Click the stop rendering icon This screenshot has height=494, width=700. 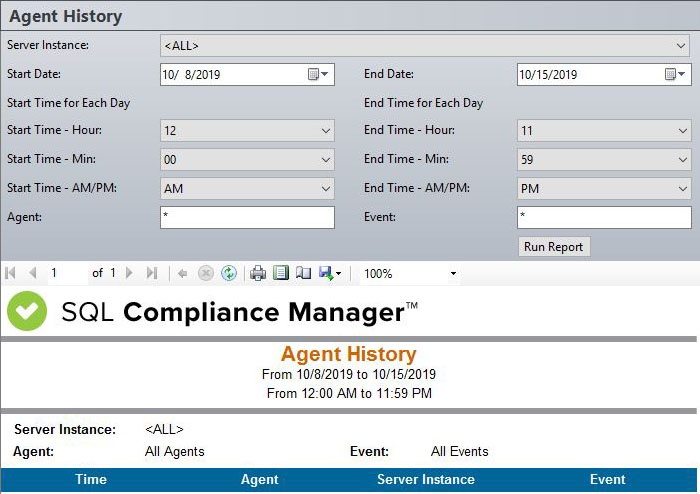click(x=206, y=273)
